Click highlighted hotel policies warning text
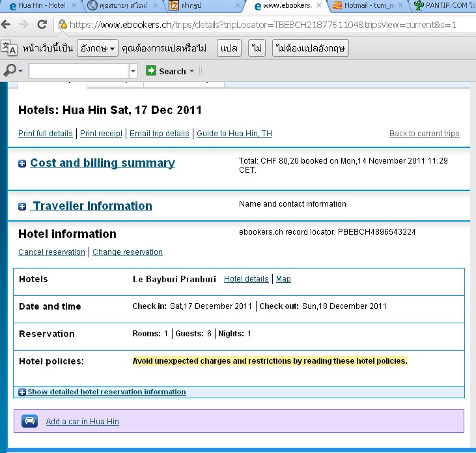This screenshot has height=453, width=476. click(270, 360)
